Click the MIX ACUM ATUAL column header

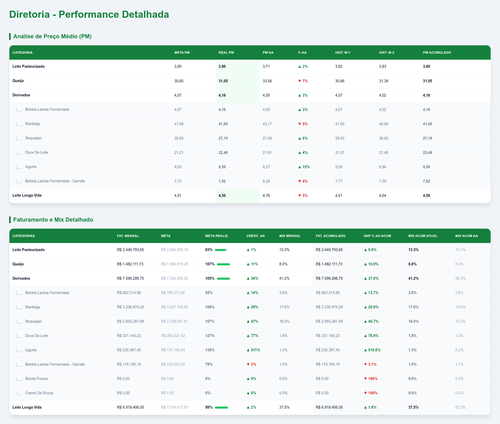[422, 236]
